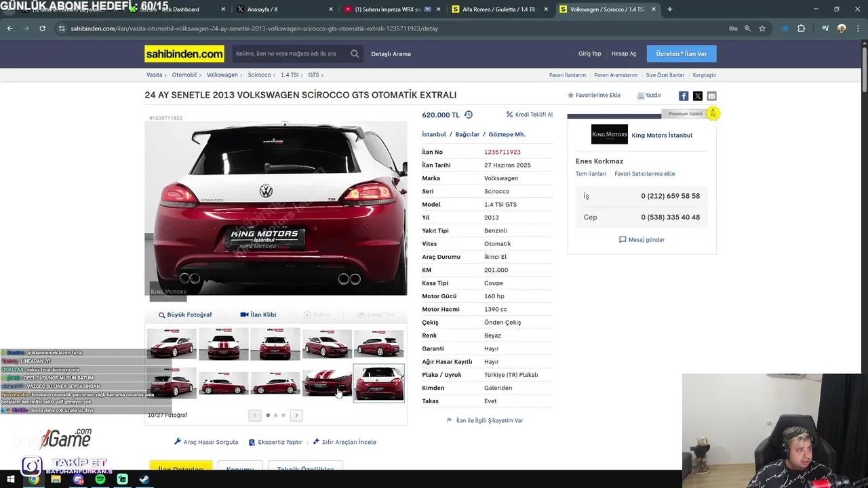Click the star icon of Favorilerime Ekle
This screenshot has width=868, height=488.
coord(571,96)
